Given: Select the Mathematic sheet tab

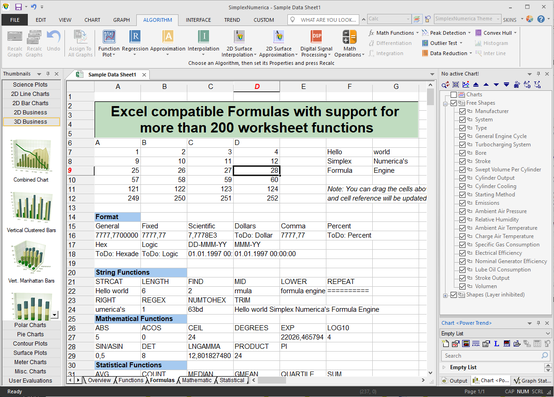Looking at the screenshot, I should (196, 380).
